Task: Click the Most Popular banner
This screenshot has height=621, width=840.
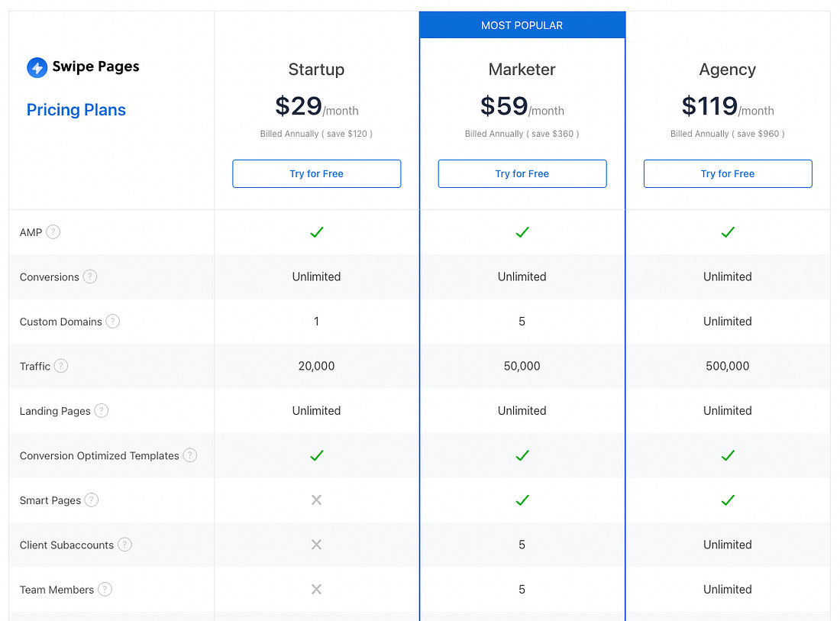Action: click(x=522, y=24)
